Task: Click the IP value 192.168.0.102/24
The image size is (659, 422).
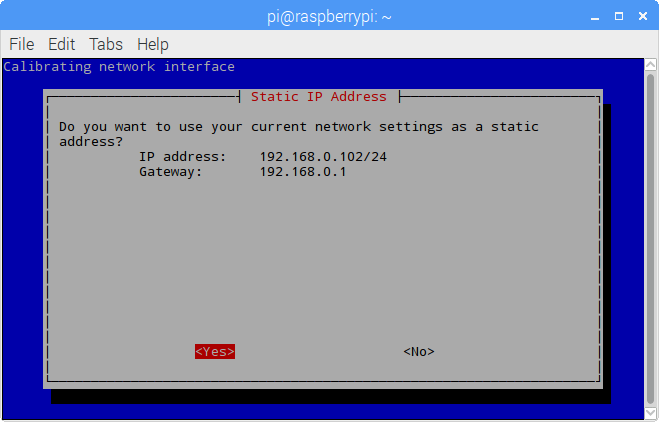Action: tap(323, 157)
